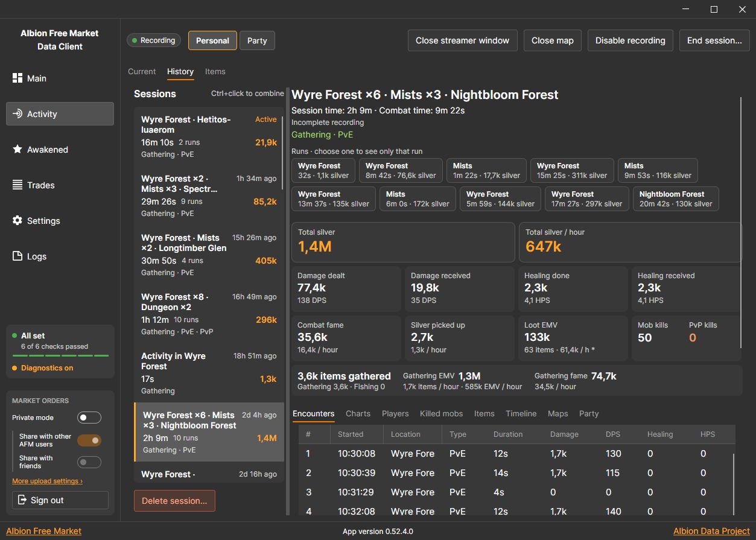Open the Timeline tab

[x=521, y=413]
